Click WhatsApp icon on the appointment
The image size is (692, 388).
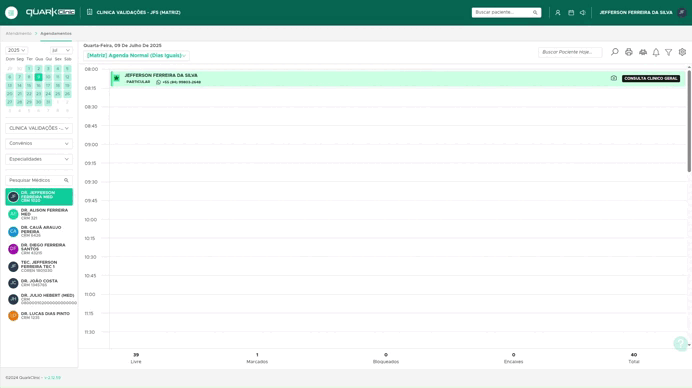158,82
